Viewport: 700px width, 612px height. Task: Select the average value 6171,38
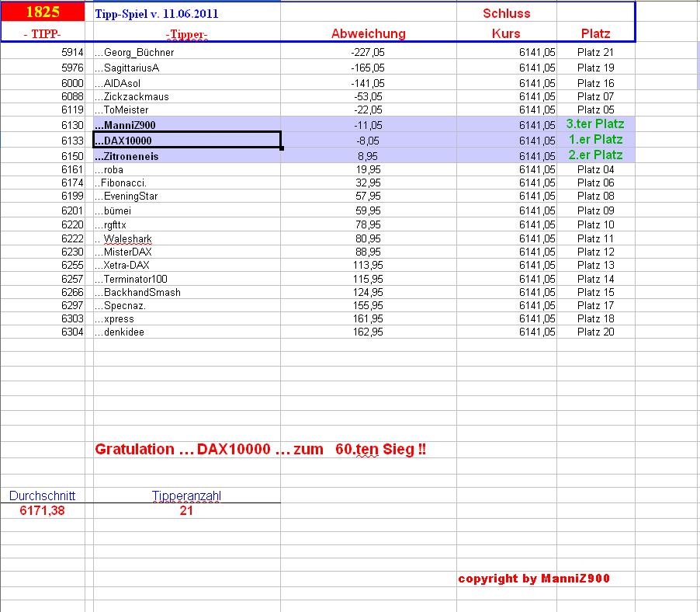click(x=43, y=510)
